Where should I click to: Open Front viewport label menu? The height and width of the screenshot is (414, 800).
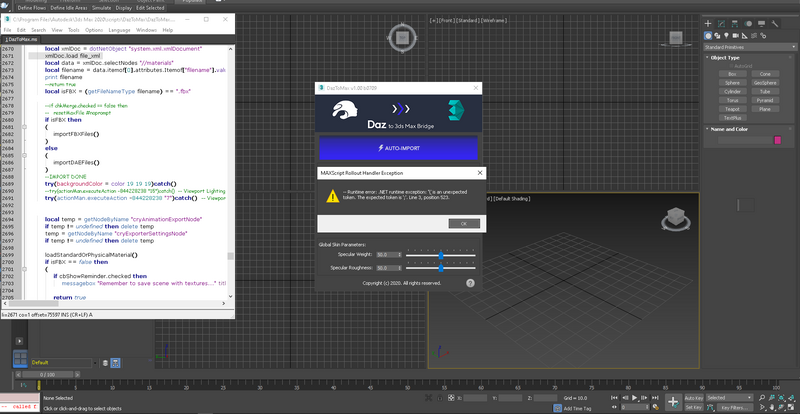click(x=445, y=20)
